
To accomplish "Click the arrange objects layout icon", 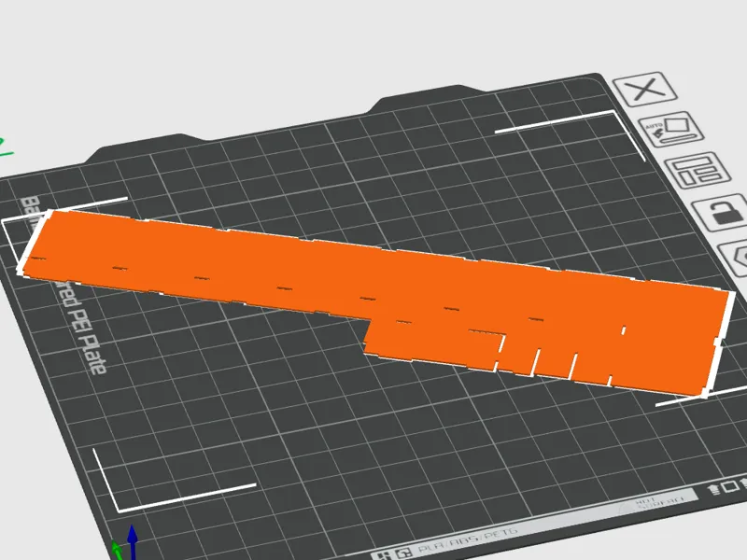I will click(x=698, y=171).
